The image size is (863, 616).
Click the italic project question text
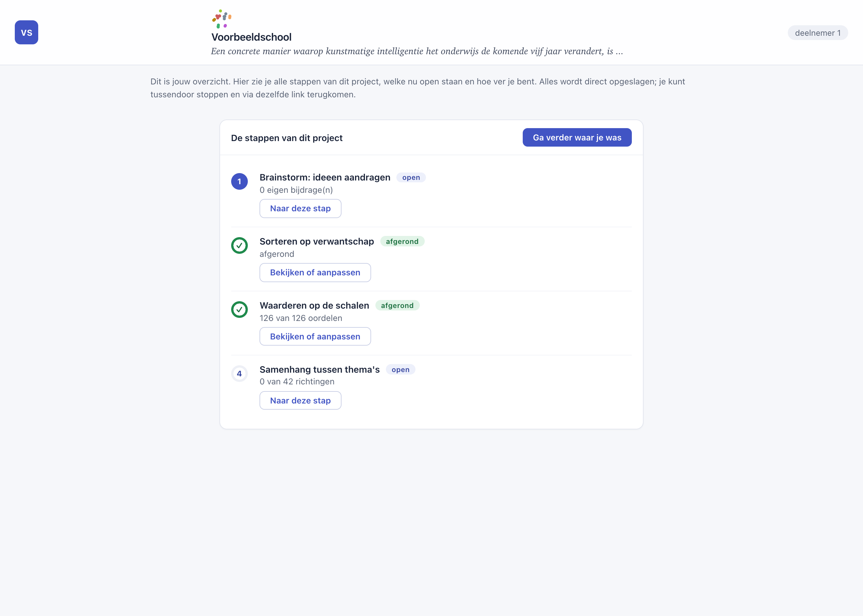point(417,51)
